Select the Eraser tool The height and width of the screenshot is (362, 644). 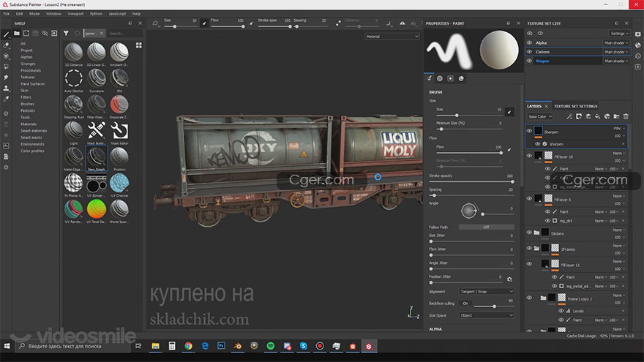click(x=6, y=45)
